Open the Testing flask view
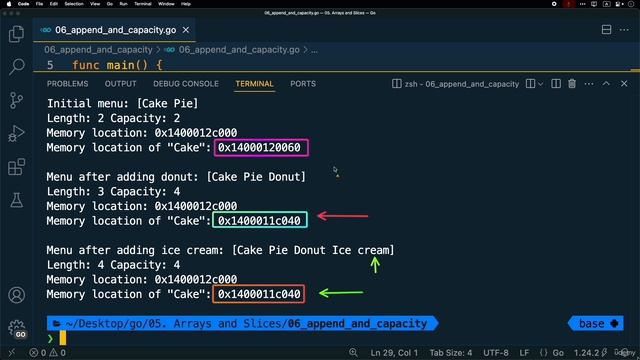The width and height of the screenshot is (640, 360). point(16,200)
